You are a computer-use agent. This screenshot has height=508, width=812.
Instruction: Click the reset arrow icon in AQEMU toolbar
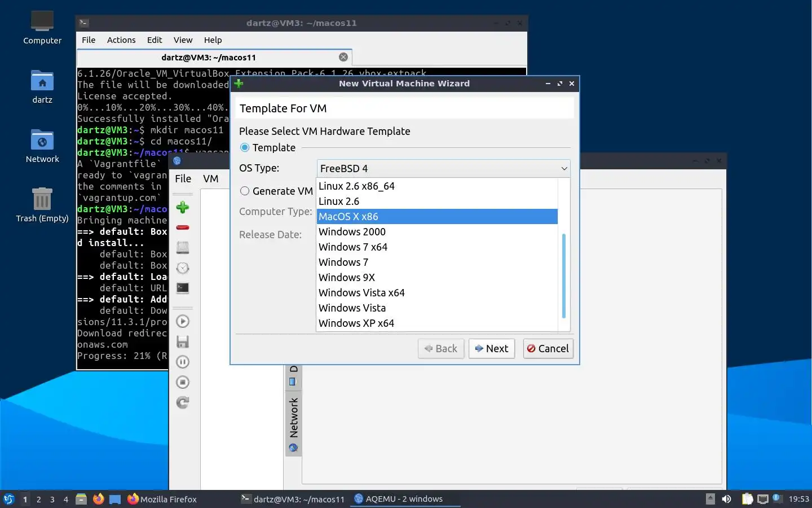[182, 402]
